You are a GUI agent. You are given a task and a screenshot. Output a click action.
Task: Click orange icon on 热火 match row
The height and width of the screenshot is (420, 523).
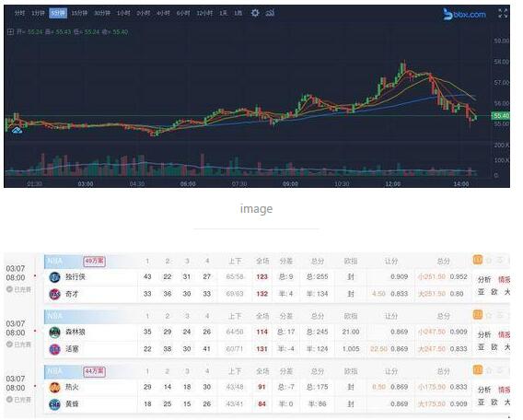point(478,369)
